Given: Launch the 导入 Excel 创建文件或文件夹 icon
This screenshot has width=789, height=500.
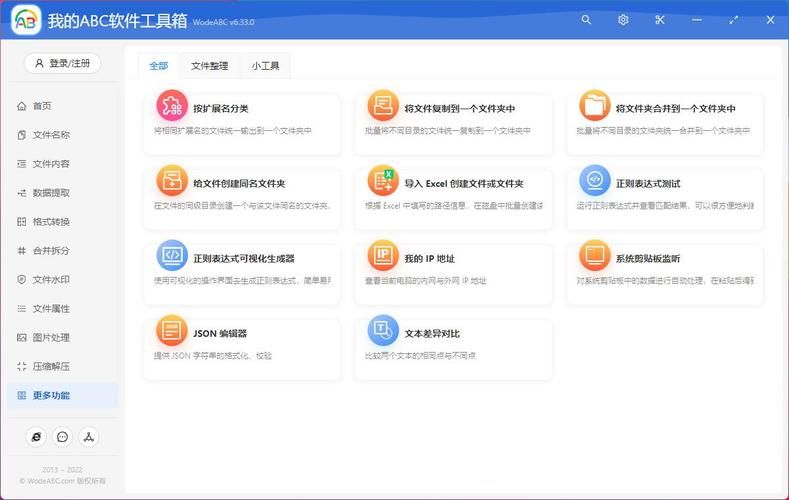Looking at the screenshot, I should pos(383,180).
